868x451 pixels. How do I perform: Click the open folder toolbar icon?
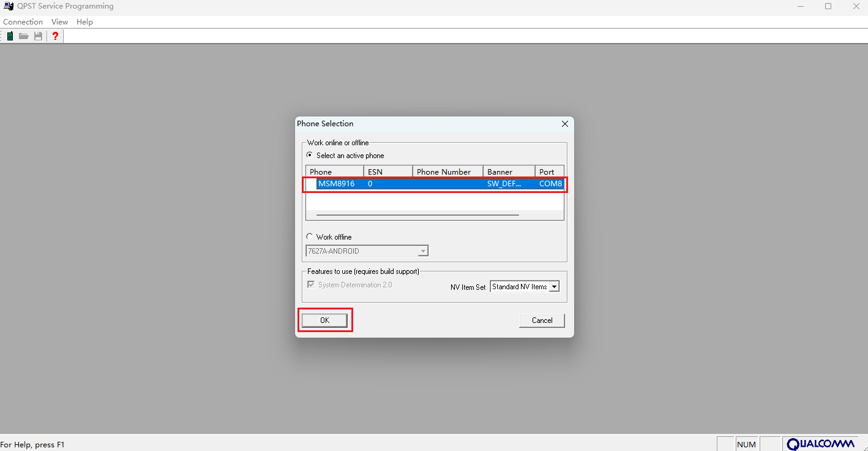(24, 36)
